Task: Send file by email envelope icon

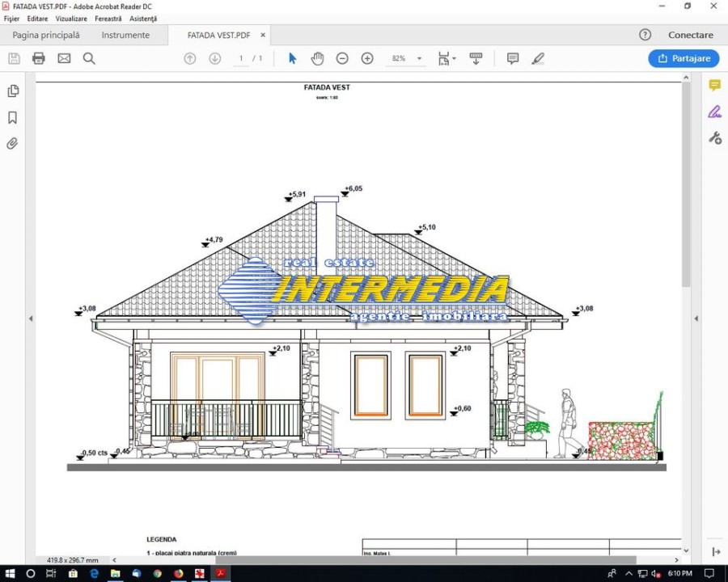Action: (x=64, y=58)
